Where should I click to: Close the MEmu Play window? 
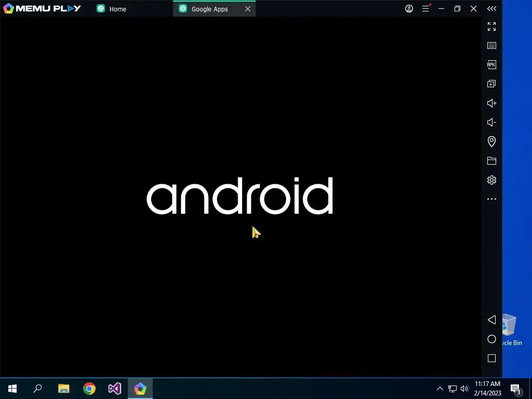click(x=474, y=8)
